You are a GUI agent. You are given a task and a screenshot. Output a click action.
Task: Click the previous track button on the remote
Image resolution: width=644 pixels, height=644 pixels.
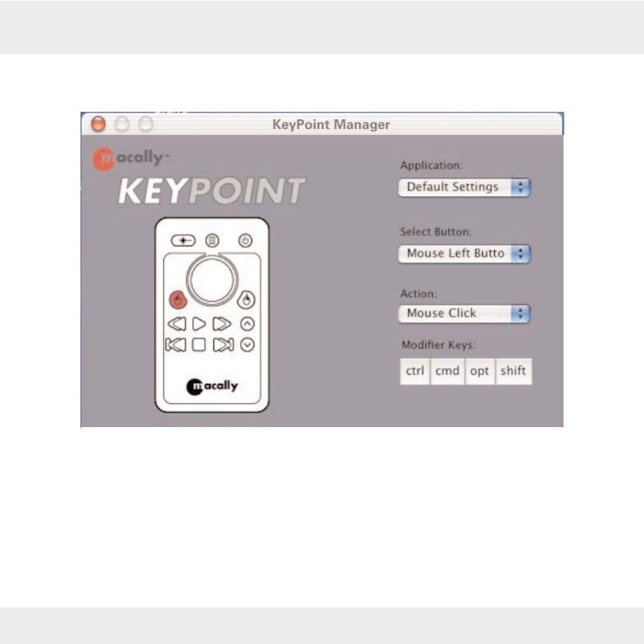pyautogui.click(x=176, y=344)
